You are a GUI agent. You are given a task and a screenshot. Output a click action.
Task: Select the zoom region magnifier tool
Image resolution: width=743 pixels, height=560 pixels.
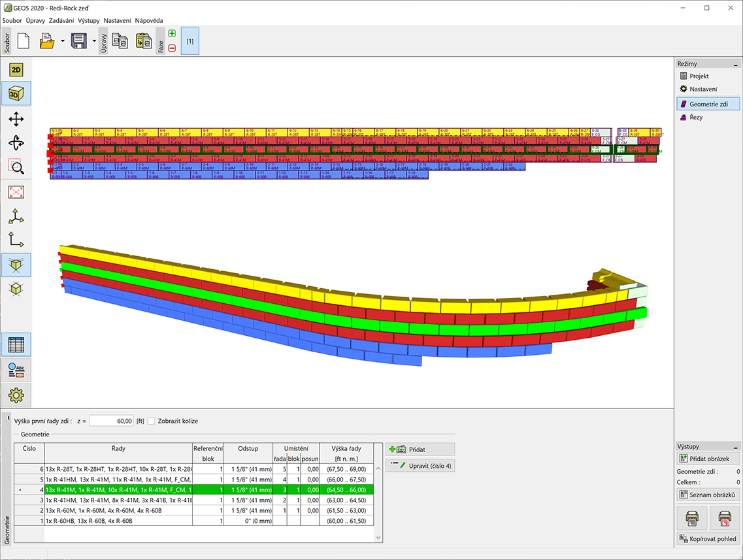click(x=16, y=167)
